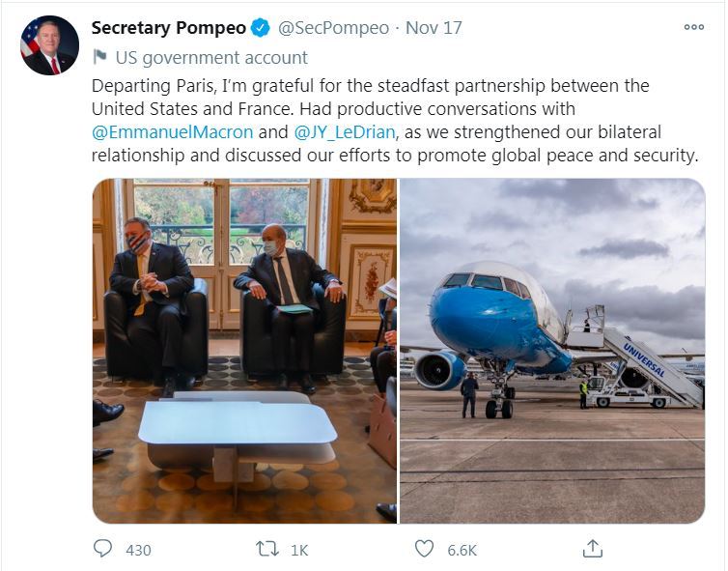Viewport: 728px width, 571px height.
Task: Click the retweet arrows icon
Action: [267, 549]
